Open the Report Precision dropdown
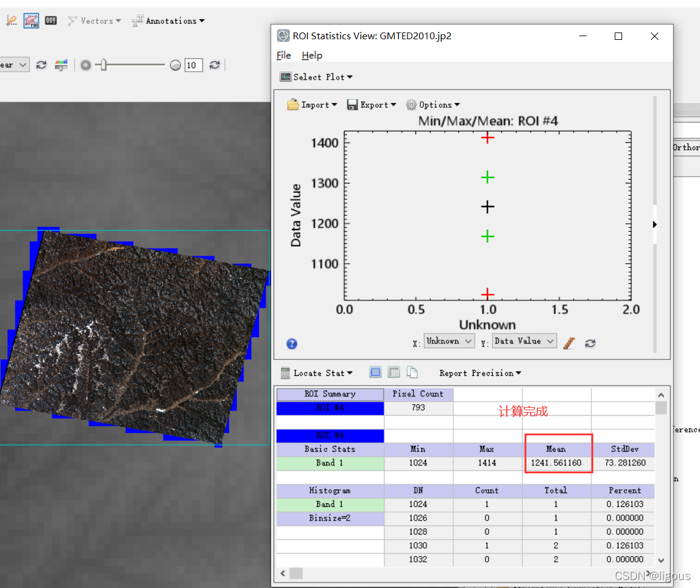The image size is (700, 588). pos(480,373)
